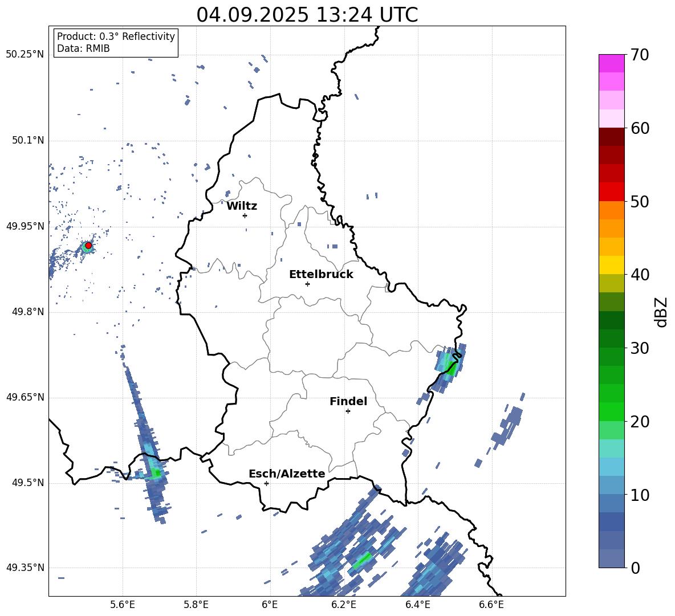Viewport: 675px width, 616px height.
Task: Click the 6.6°E longitude label
Action: [491, 605]
